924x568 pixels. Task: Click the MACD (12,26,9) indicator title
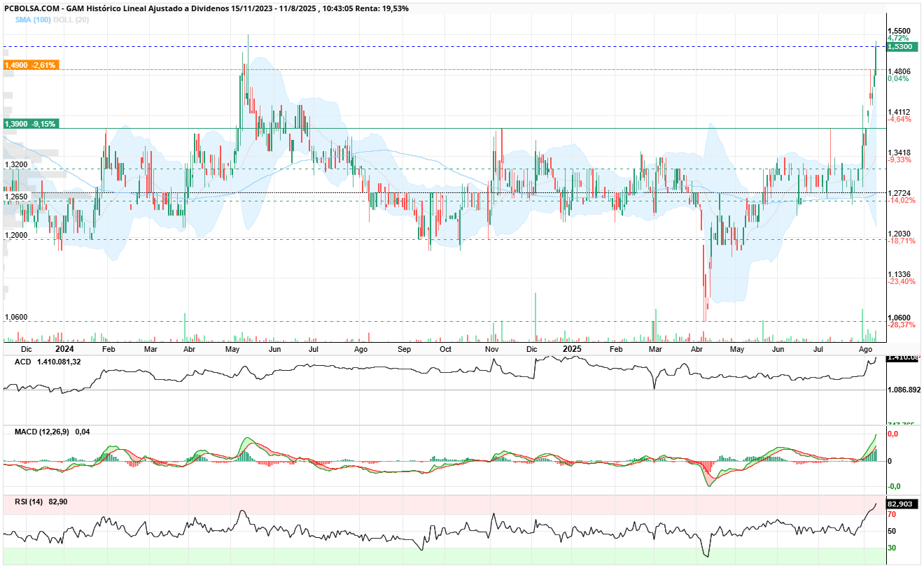pos(42,432)
